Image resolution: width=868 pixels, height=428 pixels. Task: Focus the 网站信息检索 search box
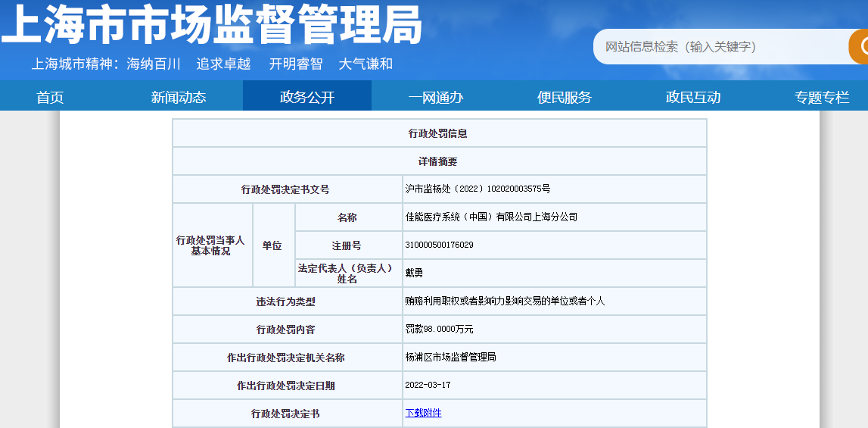tap(719, 47)
